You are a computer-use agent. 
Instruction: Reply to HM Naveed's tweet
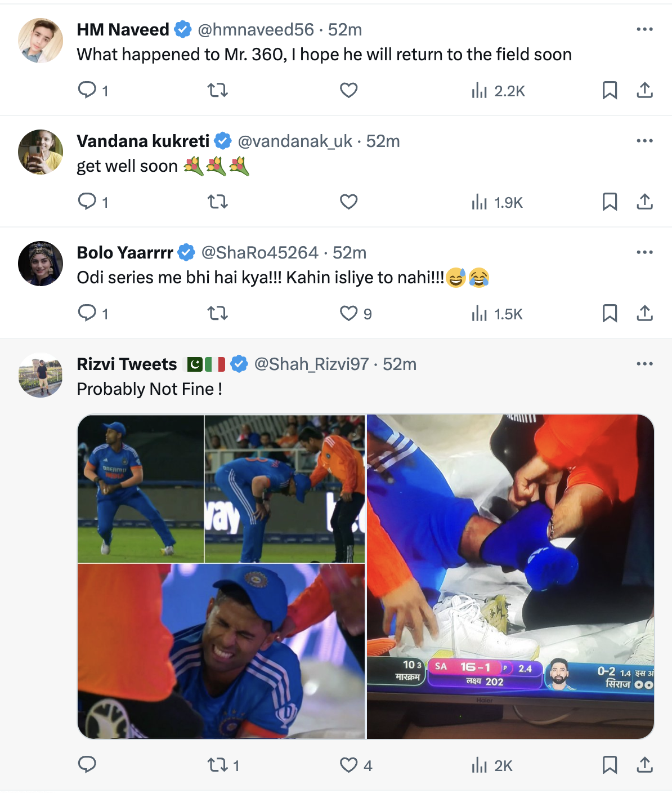[x=87, y=90]
